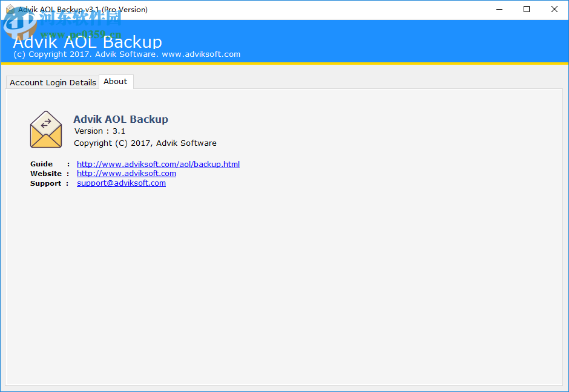Select the About tab
Image resolution: width=569 pixels, height=392 pixels.
(116, 81)
